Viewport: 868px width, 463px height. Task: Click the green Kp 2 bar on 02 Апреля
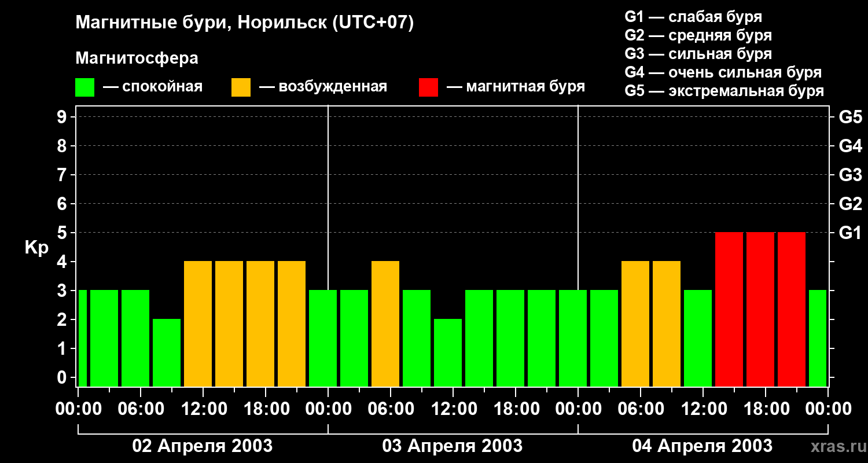[x=167, y=353]
